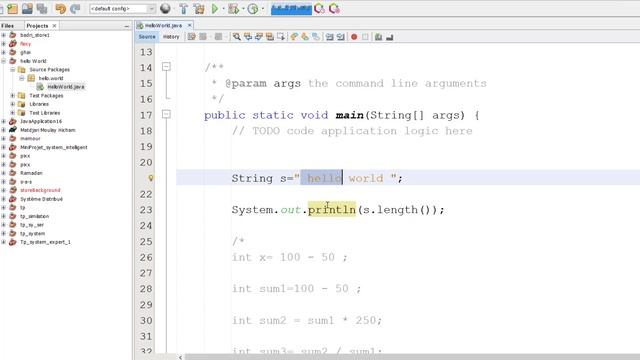Click the Shift Line Right icon
The width and height of the screenshot is (640, 360).
point(340,37)
